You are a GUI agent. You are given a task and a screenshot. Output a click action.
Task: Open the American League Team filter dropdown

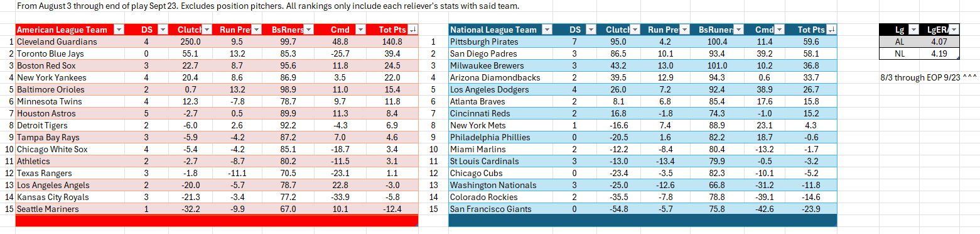pos(118,30)
